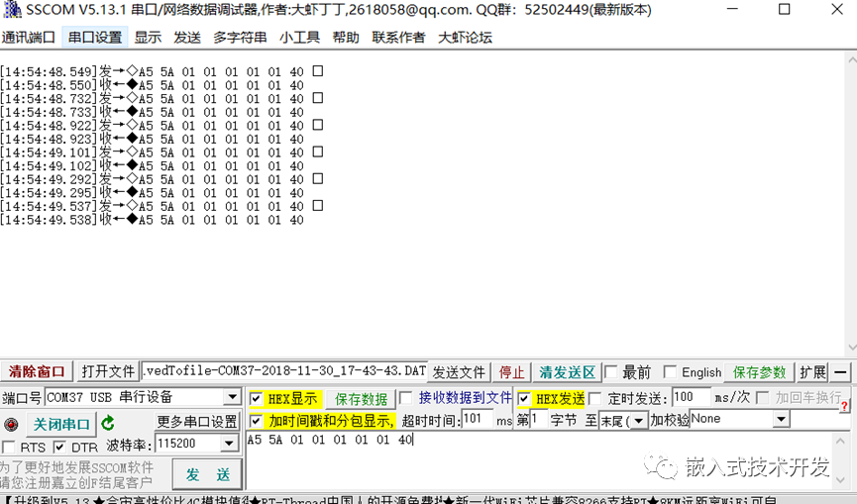
Task: Click the 发送文件 button
Action: pyautogui.click(x=459, y=372)
